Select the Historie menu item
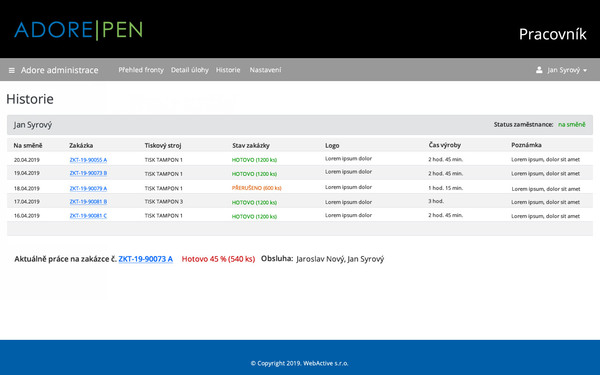 pos(228,70)
